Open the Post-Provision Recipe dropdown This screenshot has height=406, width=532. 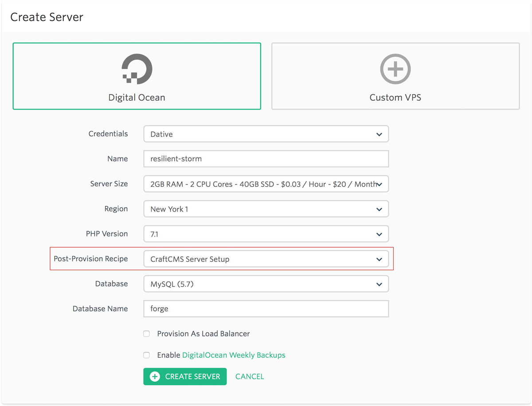266,259
